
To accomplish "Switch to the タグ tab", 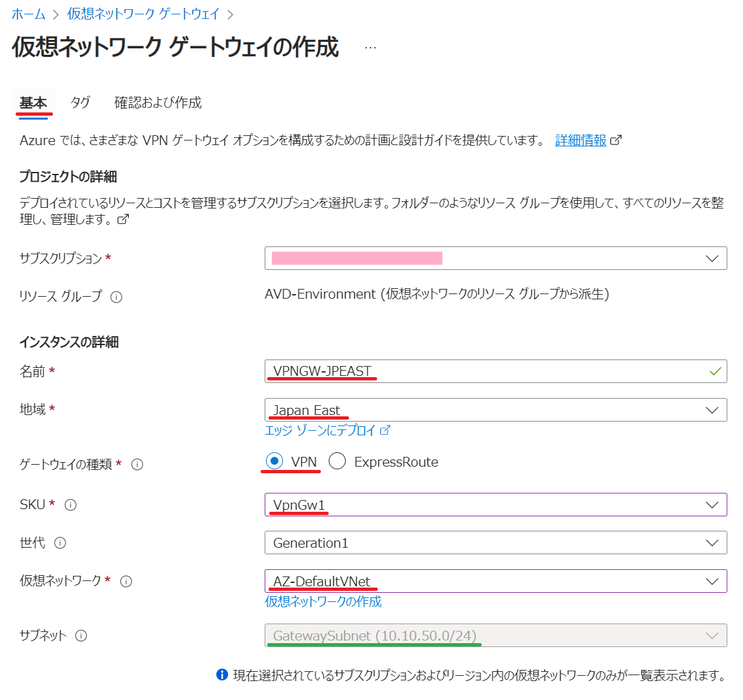I will (x=80, y=103).
